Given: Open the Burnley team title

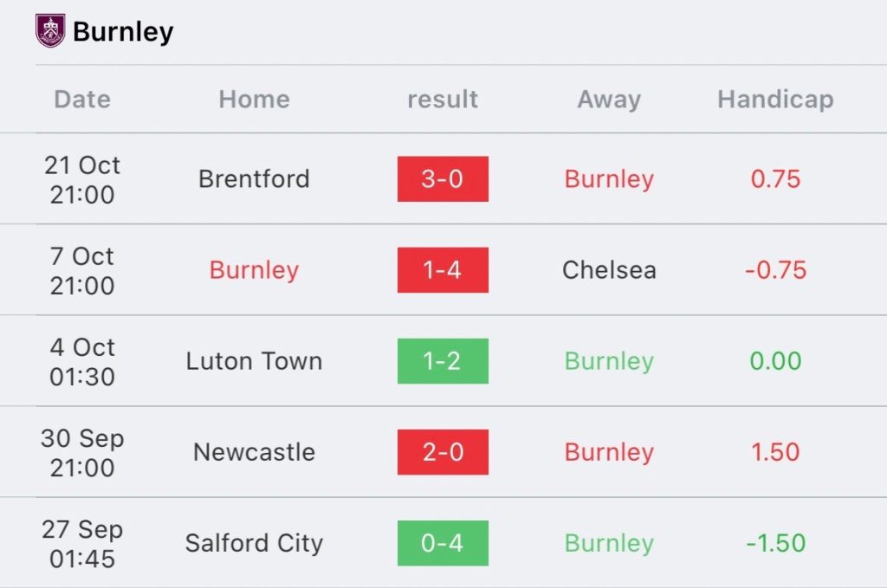Looking at the screenshot, I should (123, 32).
